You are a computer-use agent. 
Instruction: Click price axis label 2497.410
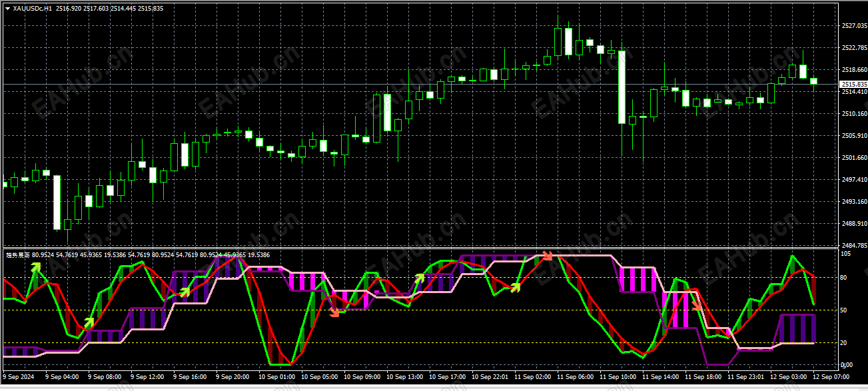(854, 180)
